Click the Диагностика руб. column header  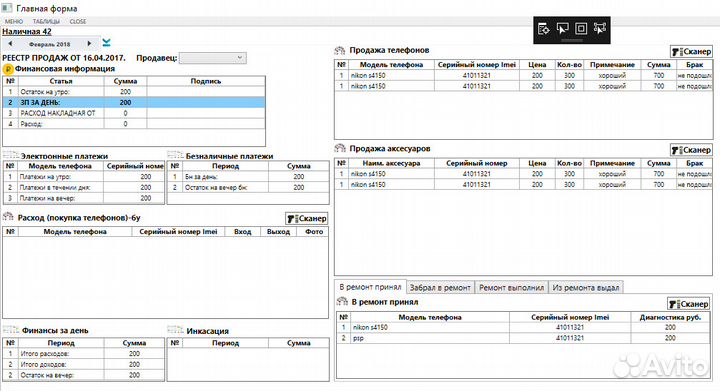[x=670, y=317]
